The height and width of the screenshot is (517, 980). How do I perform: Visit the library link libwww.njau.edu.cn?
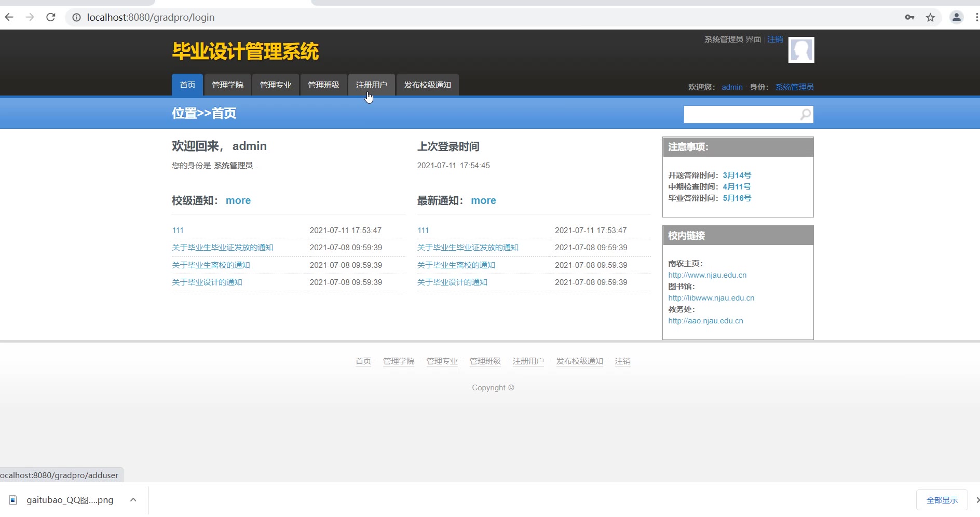[x=711, y=298]
